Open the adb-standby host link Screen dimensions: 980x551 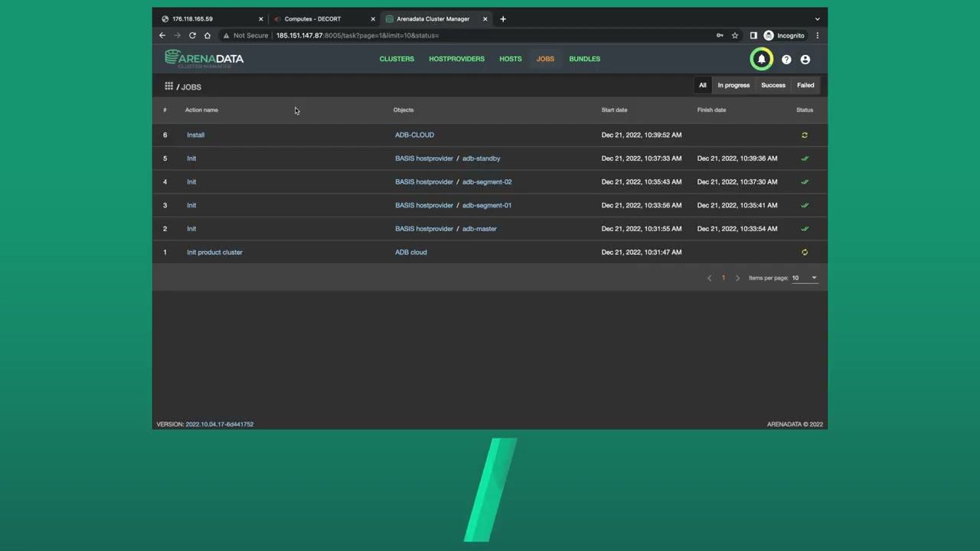(x=481, y=158)
